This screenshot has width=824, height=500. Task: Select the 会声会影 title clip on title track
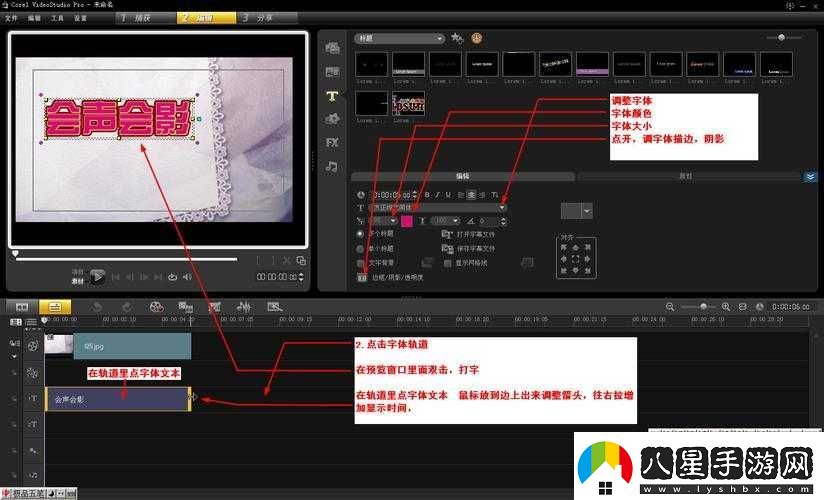tap(118, 399)
